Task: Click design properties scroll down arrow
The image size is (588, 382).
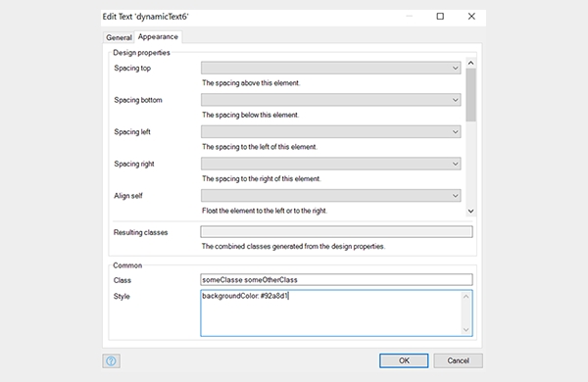Action: point(471,211)
